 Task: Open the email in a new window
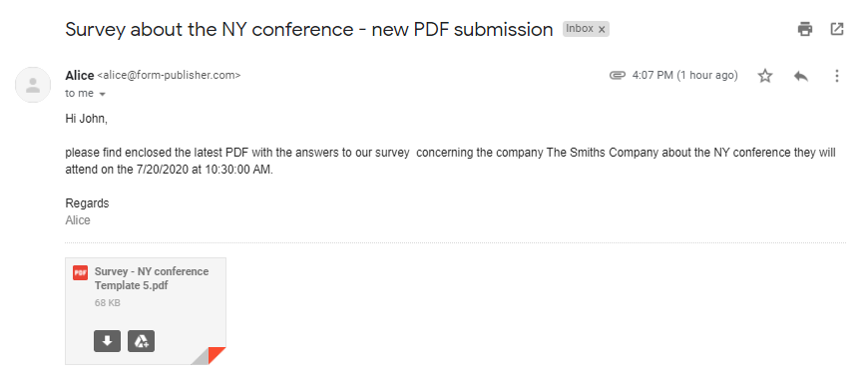coord(837,29)
